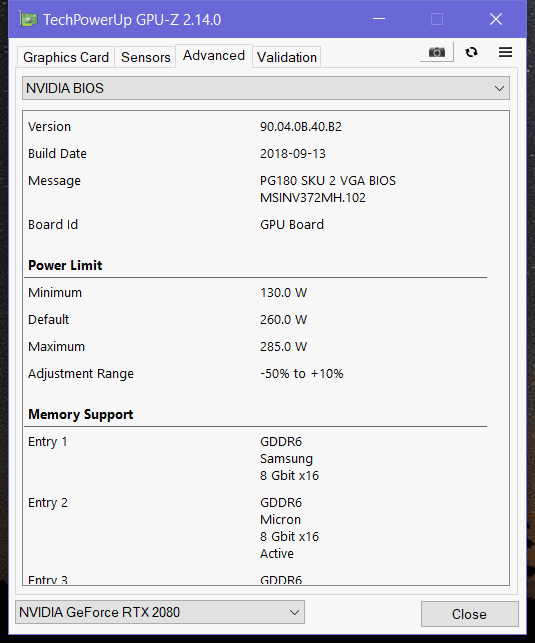Close the window using title bar X
Screen dimensions: 535x643
click(x=496, y=19)
